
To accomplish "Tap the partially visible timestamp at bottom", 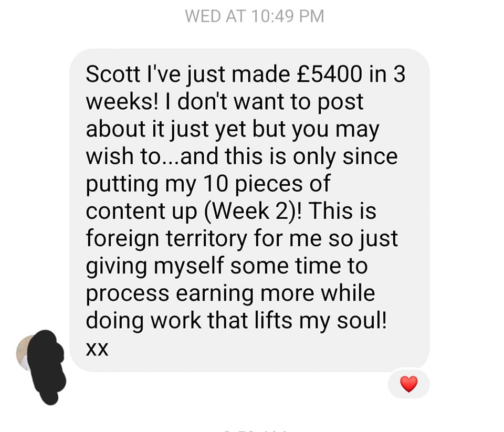I will click(x=255, y=430).
